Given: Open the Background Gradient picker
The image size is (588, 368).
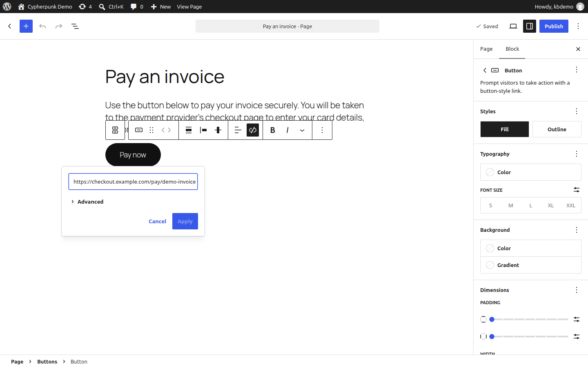Looking at the screenshot, I should point(531,265).
